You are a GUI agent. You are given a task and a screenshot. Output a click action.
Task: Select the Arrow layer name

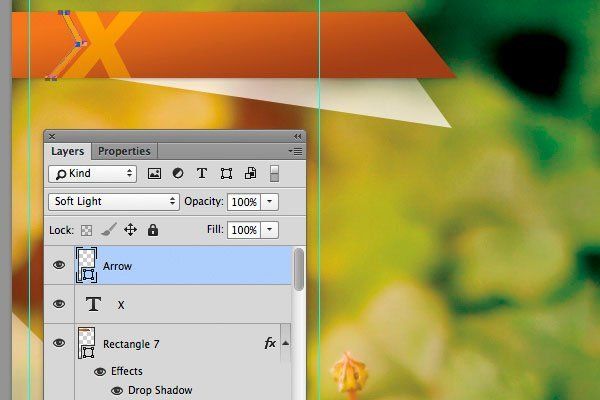click(x=117, y=266)
